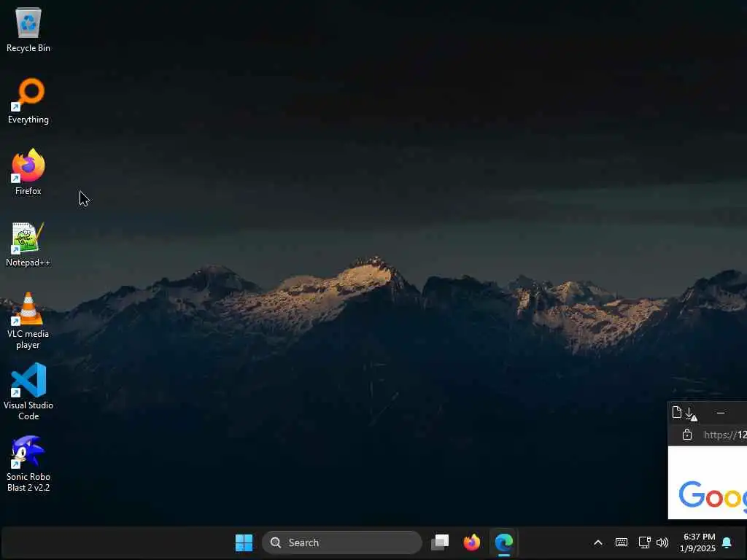747x560 pixels.
Task: Select the Visual Studio Code shortcut
Action: 28,392
